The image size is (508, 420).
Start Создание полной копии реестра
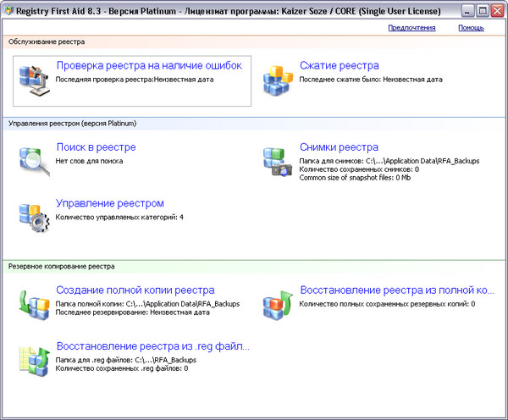135,290
